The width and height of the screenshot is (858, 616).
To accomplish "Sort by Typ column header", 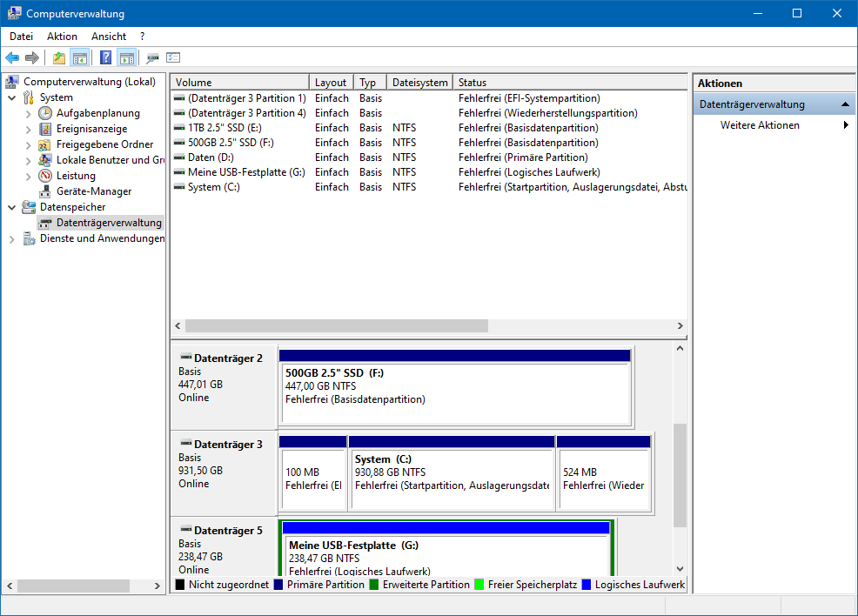I will 370,82.
